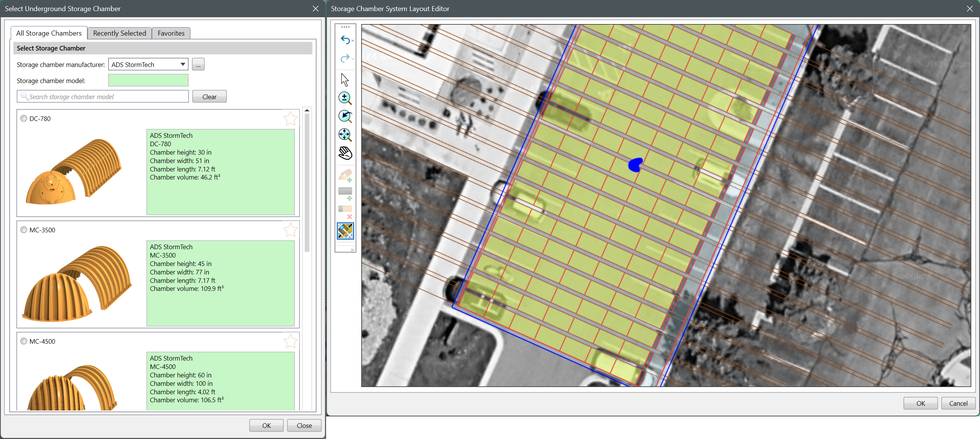The height and width of the screenshot is (439, 980).
Task: Select the MC-3500 radio button
Action: coord(24,230)
